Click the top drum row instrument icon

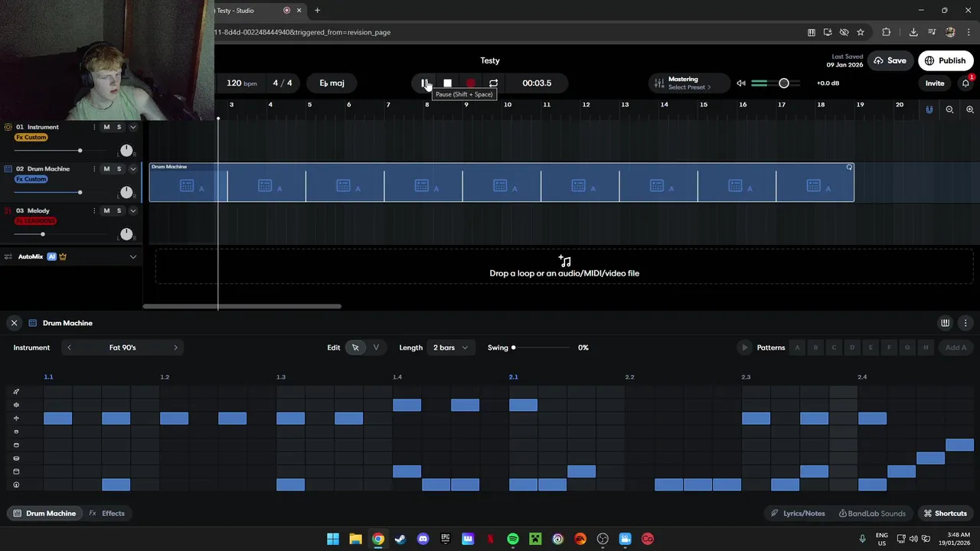pyautogui.click(x=16, y=392)
